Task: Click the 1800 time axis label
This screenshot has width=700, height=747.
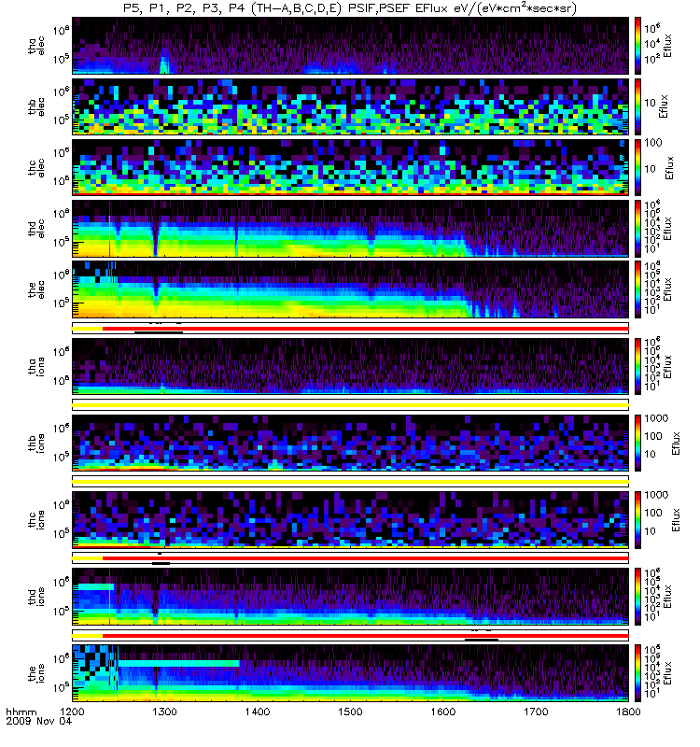Action: click(x=628, y=712)
